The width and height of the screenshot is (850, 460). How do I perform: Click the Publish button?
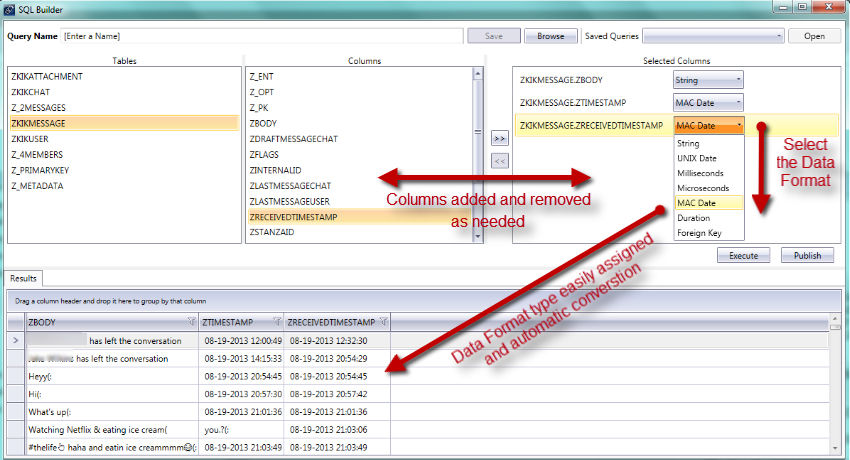(x=807, y=255)
